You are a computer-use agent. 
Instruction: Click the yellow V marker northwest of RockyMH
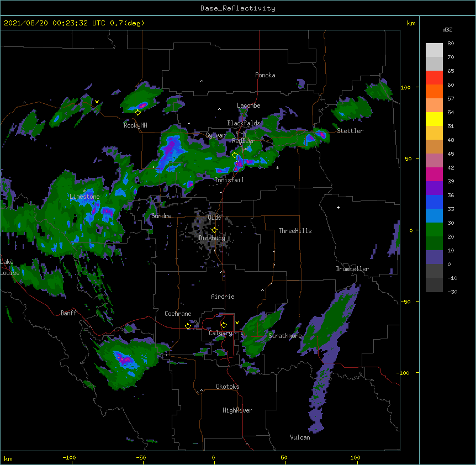(97, 102)
